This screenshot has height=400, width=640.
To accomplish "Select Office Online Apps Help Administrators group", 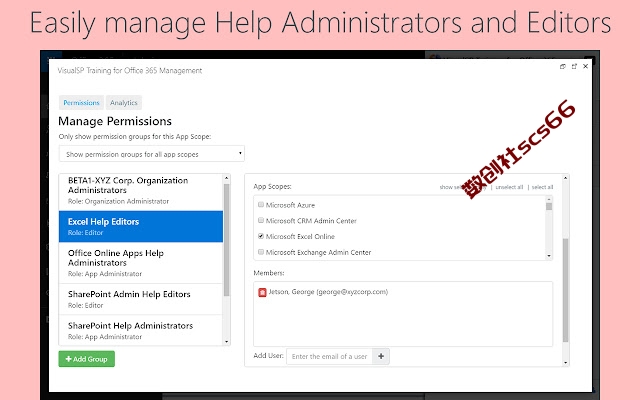I will (141, 263).
